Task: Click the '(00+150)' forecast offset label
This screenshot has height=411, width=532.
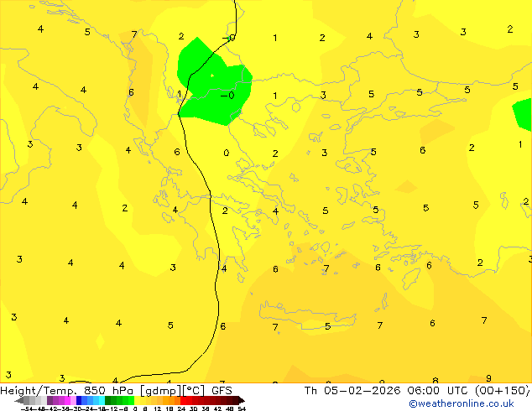Action: pyautogui.click(x=502, y=391)
